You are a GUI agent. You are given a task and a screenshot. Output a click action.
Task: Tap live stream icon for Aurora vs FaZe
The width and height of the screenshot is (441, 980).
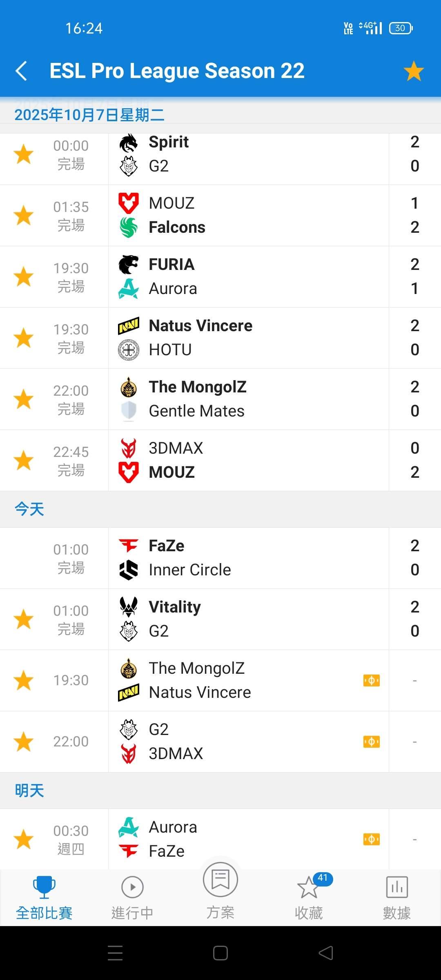[x=371, y=840]
